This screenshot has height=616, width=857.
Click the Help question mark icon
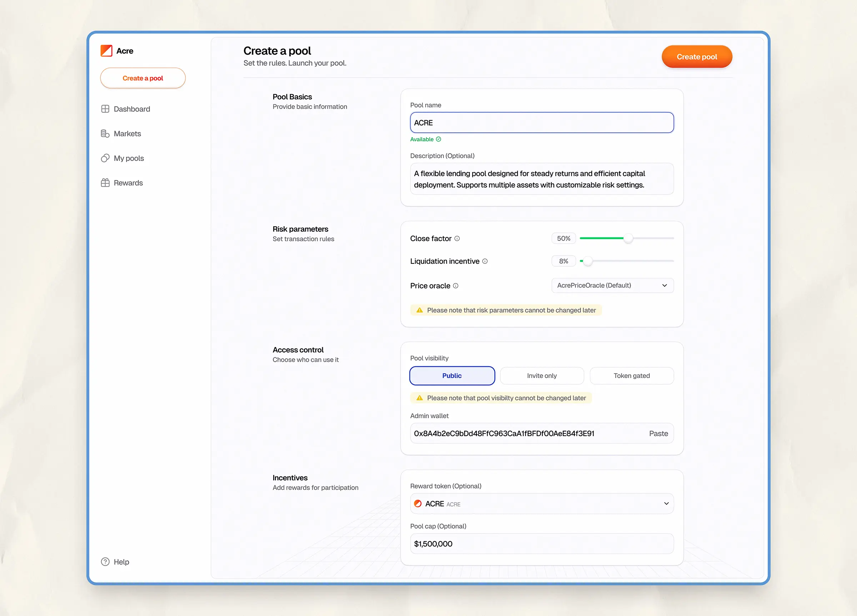105,562
